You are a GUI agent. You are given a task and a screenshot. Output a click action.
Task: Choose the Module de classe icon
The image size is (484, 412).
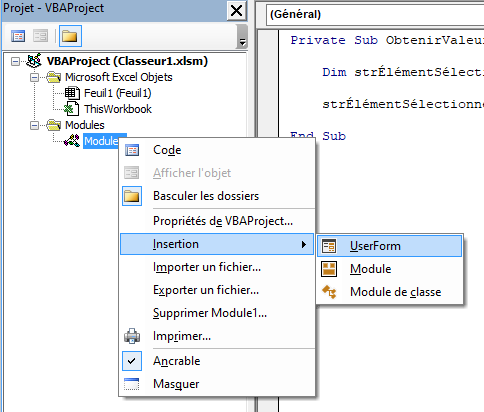pos(329,292)
